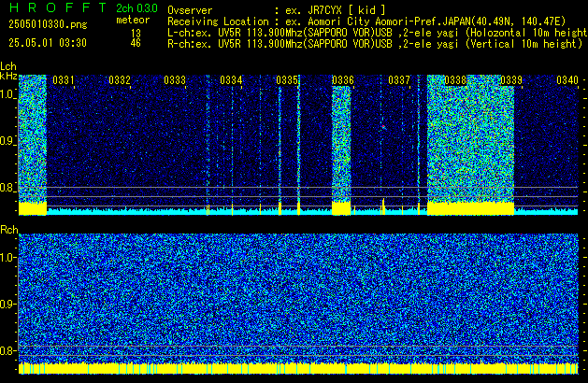This screenshot has width=588, height=383.
Task: Click the Receiving Location line
Action: [x=366, y=21]
